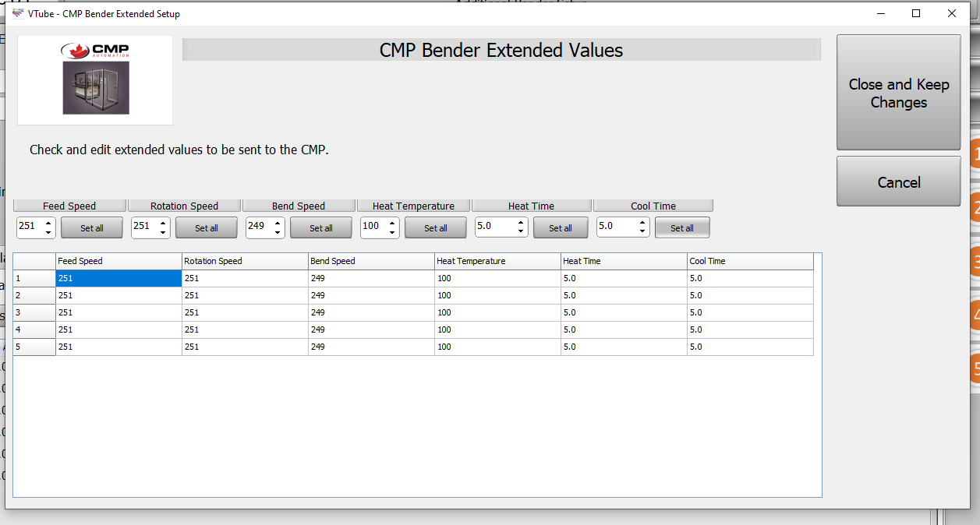The height and width of the screenshot is (525, 980).
Task: Click the VTube icon in title bar
Action: (x=18, y=13)
